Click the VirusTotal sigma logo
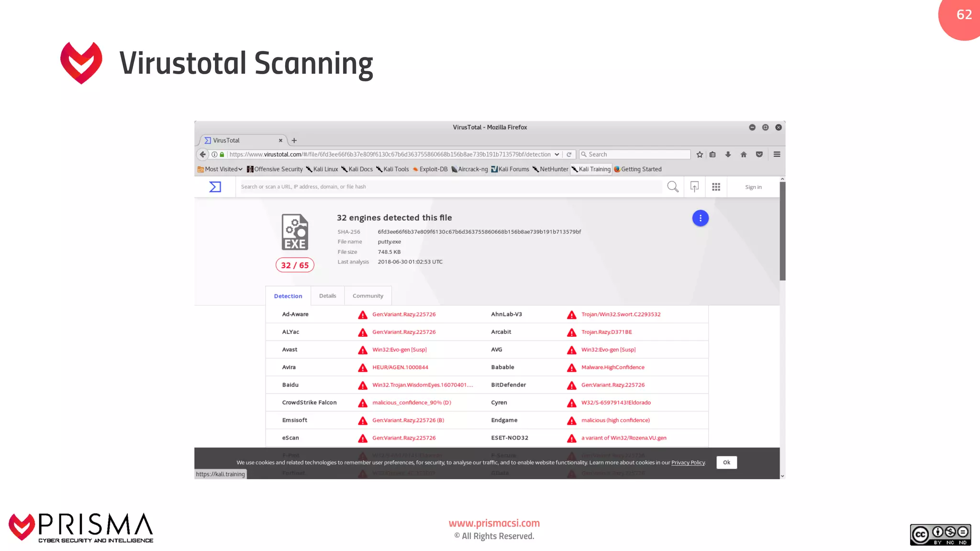Screen dimensions: 980x551 coord(215,187)
